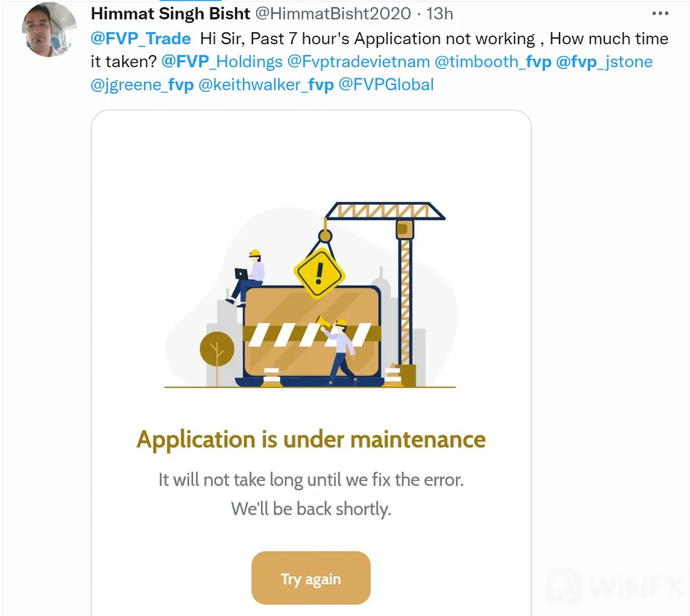Click the WikiFX watermark logo
690x616 pixels.
pos(614,586)
